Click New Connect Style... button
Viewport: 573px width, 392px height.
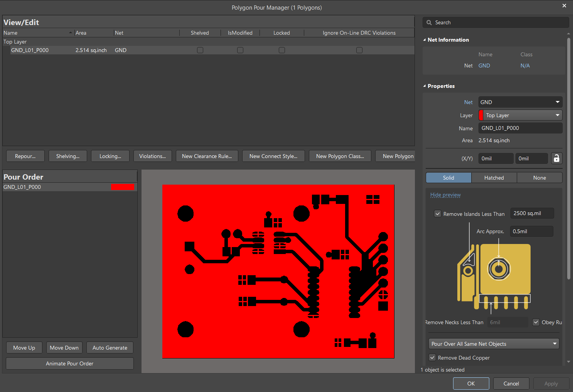[x=273, y=156]
